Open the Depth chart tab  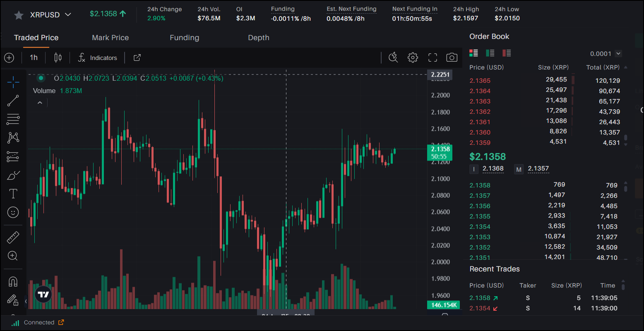(259, 38)
